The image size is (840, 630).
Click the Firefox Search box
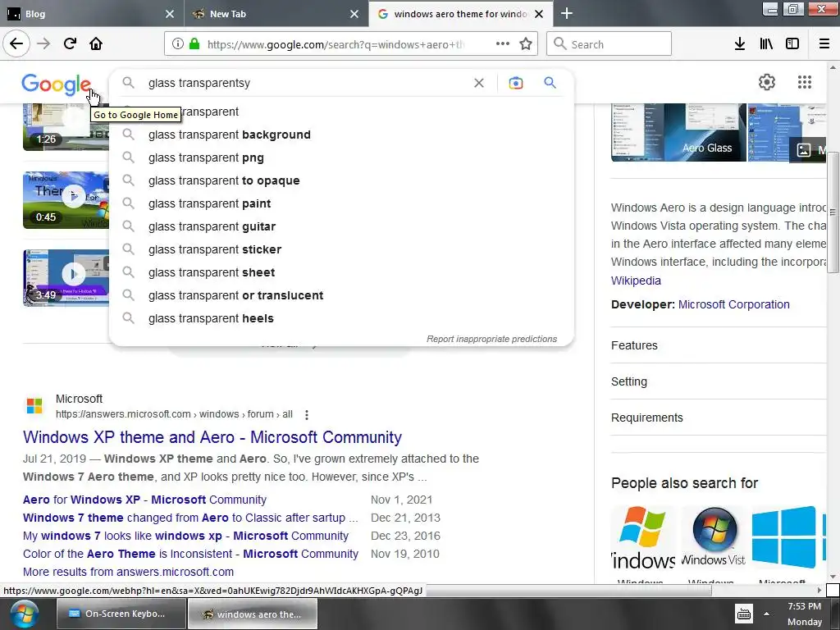[x=609, y=44]
